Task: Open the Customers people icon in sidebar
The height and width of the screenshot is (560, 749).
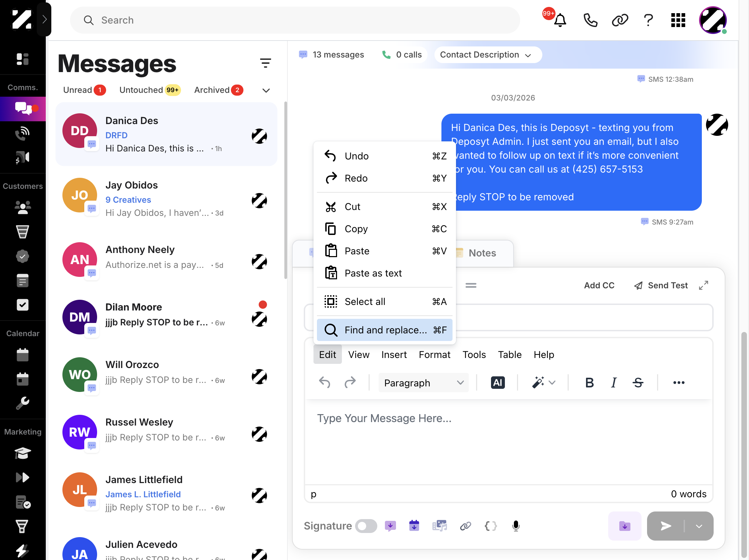Action: pyautogui.click(x=23, y=207)
